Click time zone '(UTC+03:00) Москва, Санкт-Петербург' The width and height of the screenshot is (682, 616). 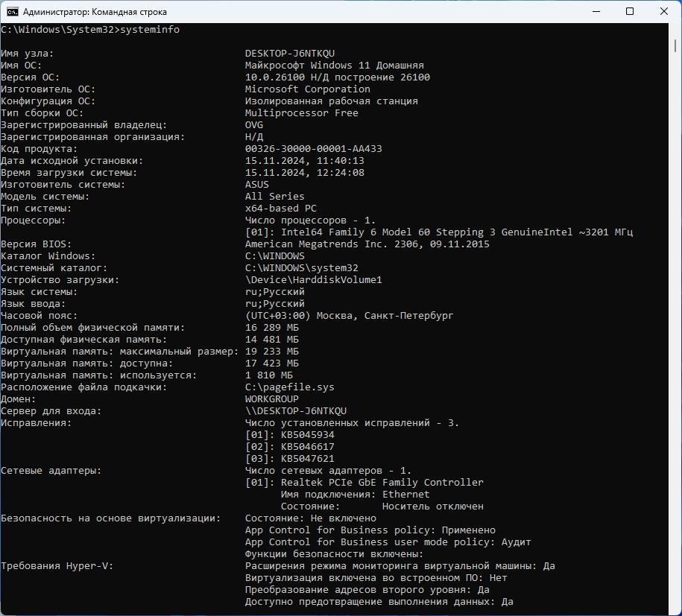click(349, 316)
